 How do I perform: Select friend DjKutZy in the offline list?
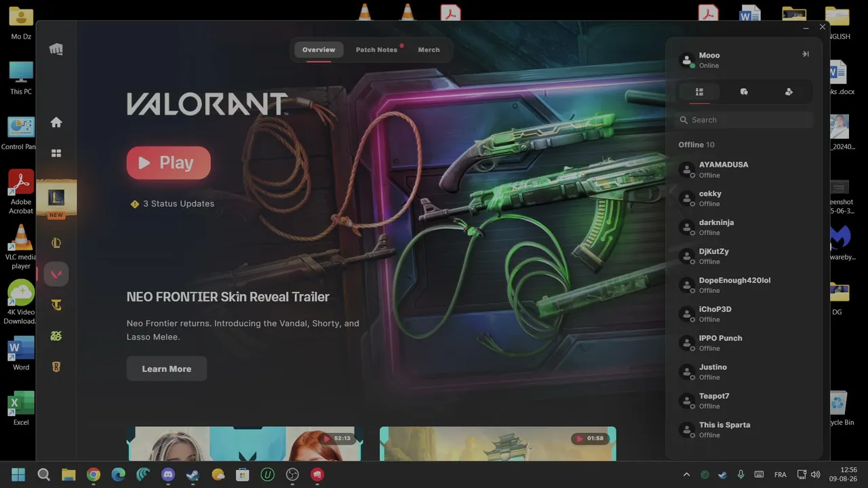click(x=744, y=256)
